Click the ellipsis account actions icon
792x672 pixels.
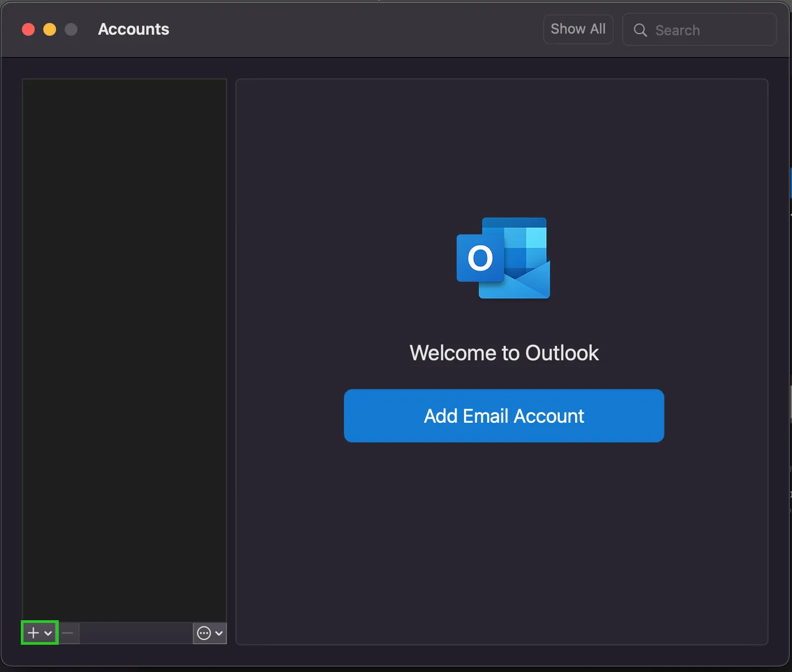click(x=203, y=633)
